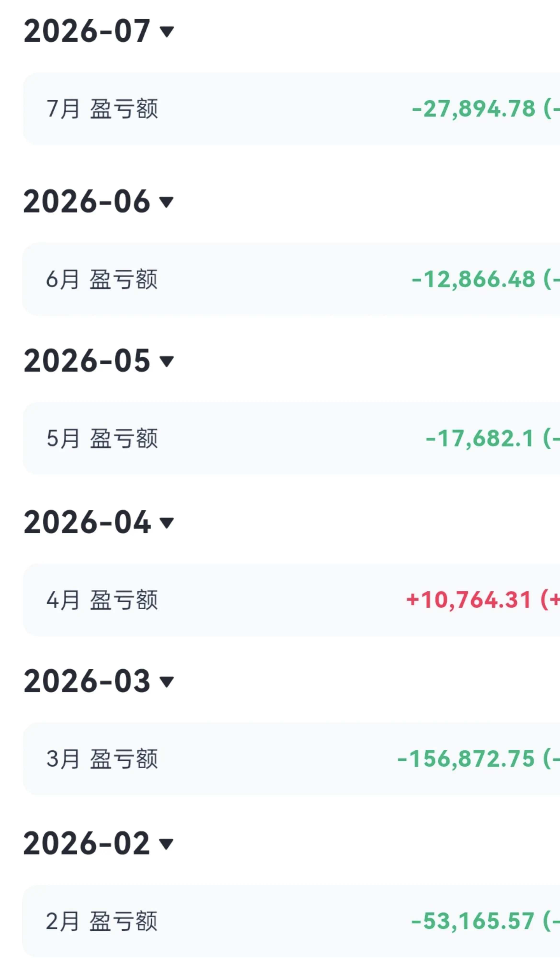The image size is (560, 980).
Task: Expand the 2026-07 month dropdown arrow
Action: click(x=166, y=32)
